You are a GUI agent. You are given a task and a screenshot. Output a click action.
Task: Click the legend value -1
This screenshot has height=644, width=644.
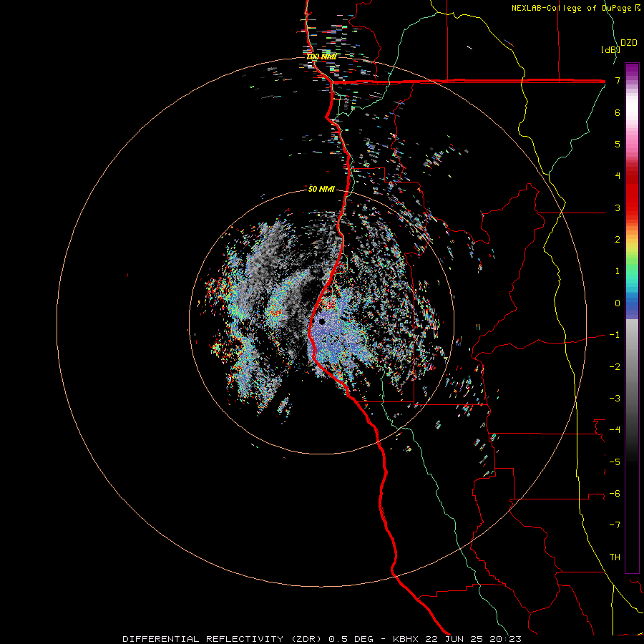615,335
